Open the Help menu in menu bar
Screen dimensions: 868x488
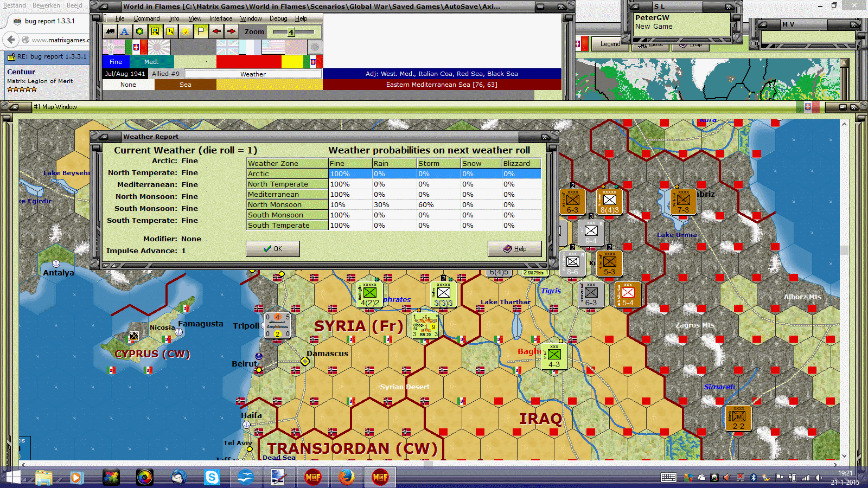pyautogui.click(x=301, y=18)
